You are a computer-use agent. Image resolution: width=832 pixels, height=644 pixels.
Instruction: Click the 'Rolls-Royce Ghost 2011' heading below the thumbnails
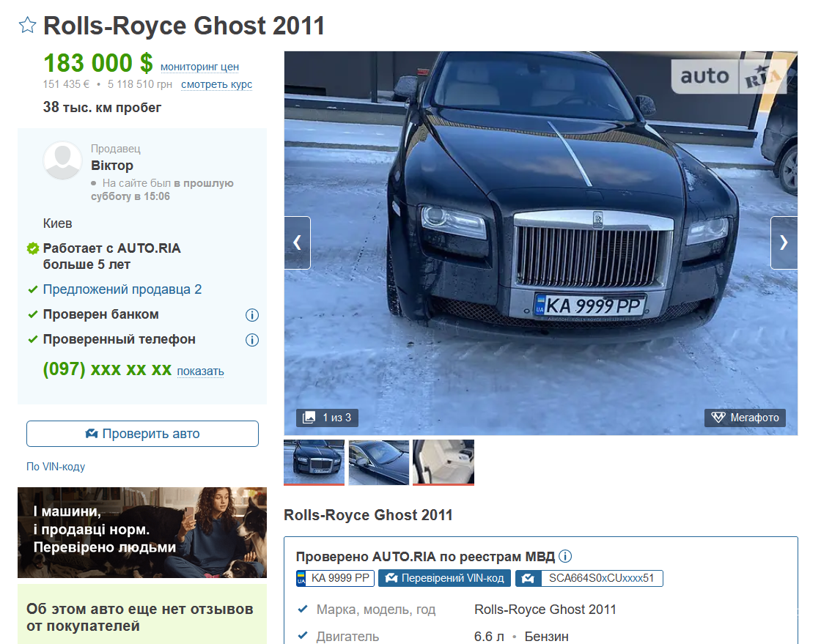(x=368, y=515)
